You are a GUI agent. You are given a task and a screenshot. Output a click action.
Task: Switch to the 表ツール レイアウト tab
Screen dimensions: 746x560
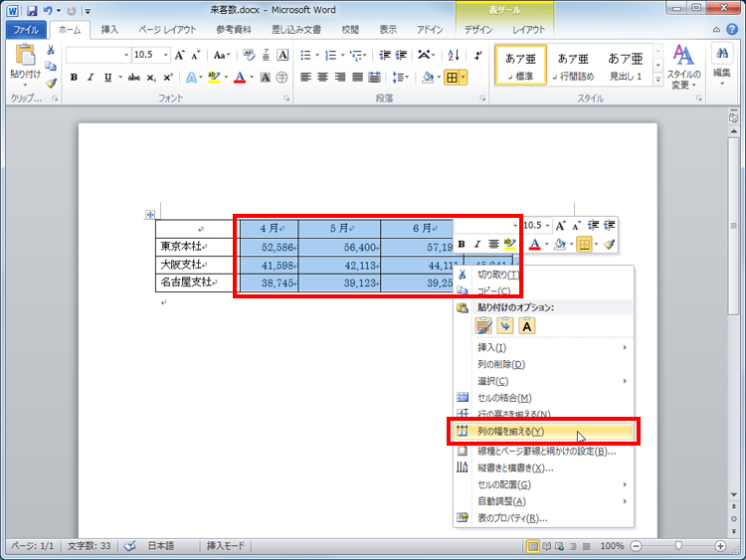tap(528, 30)
